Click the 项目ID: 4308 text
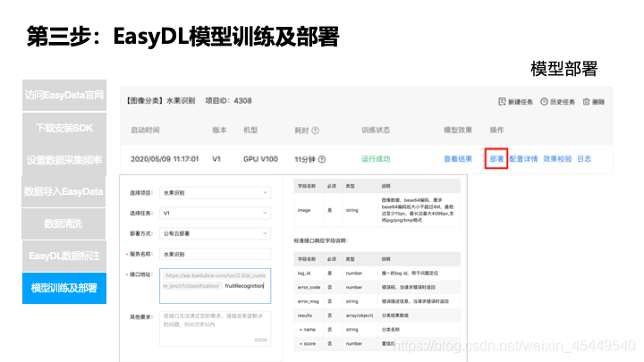The width and height of the screenshot is (644, 362). [228, 100]
